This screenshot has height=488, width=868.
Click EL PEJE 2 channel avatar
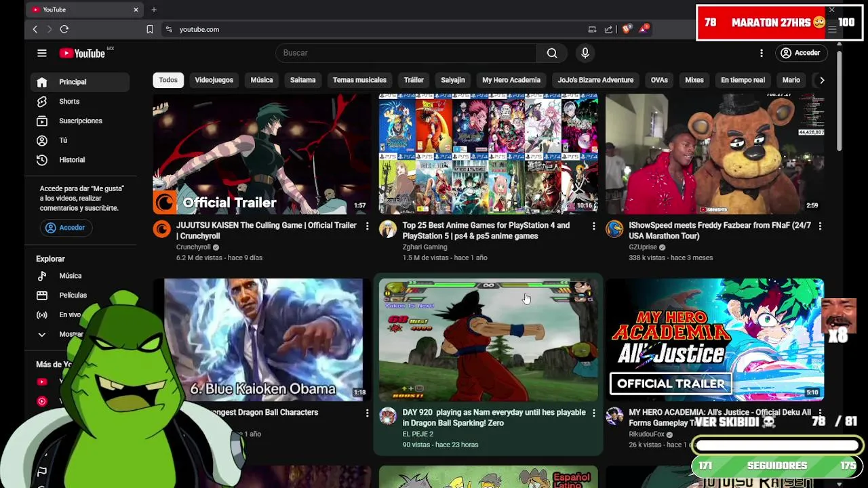pyautogui.click(x=388, y=416)
